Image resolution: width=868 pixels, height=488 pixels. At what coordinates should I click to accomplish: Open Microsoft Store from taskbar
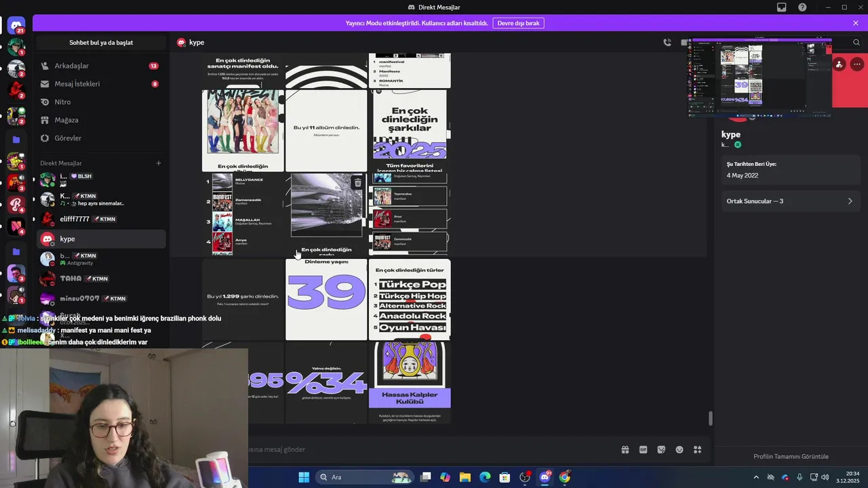[x=505, y=477]
